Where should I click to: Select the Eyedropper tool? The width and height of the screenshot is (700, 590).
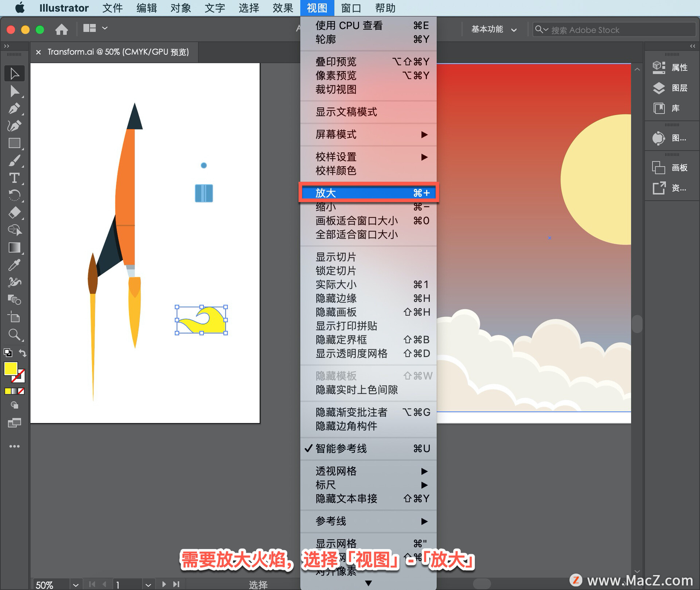point(15,265)
